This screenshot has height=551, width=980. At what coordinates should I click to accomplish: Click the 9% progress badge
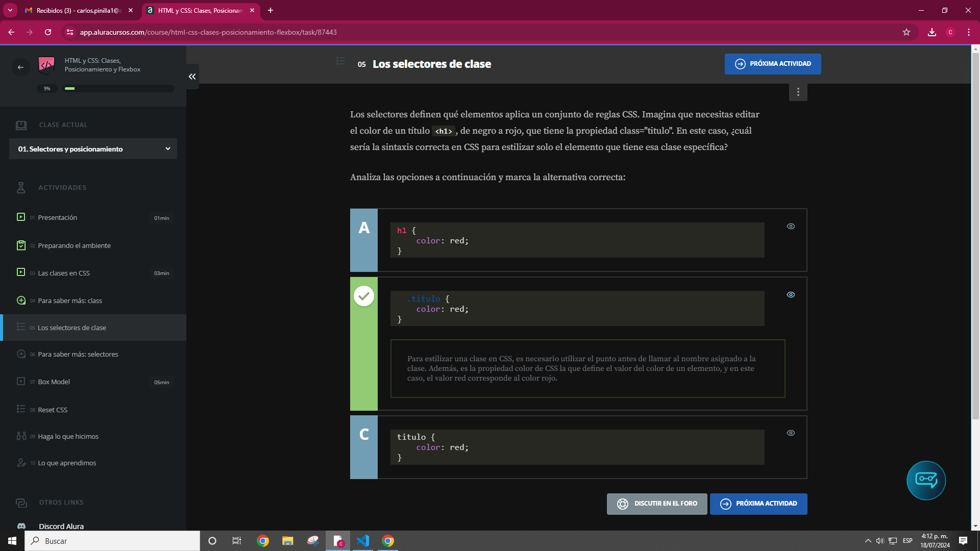47,89
